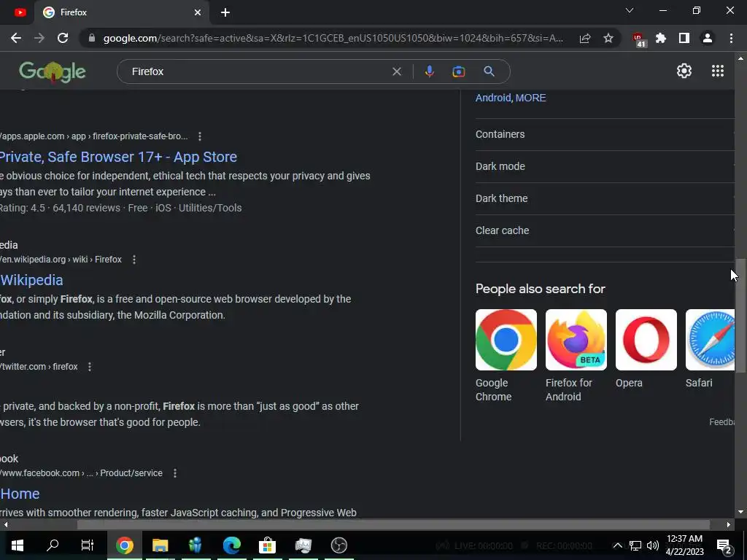The image size is (747, 560).
Task: Toggle the Chrome side panel icon
Action: (x=684, y=38)
